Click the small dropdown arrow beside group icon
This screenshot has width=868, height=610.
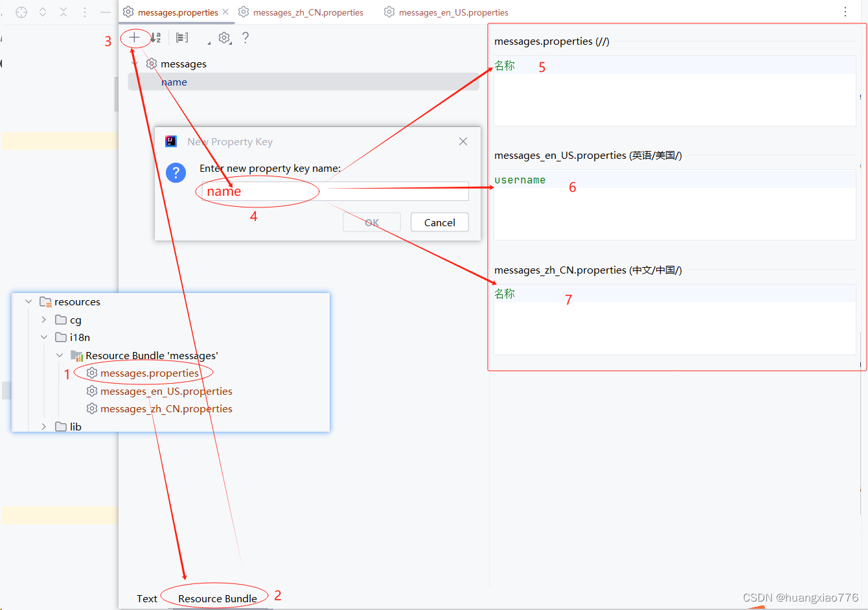click(x=209, y=43)
